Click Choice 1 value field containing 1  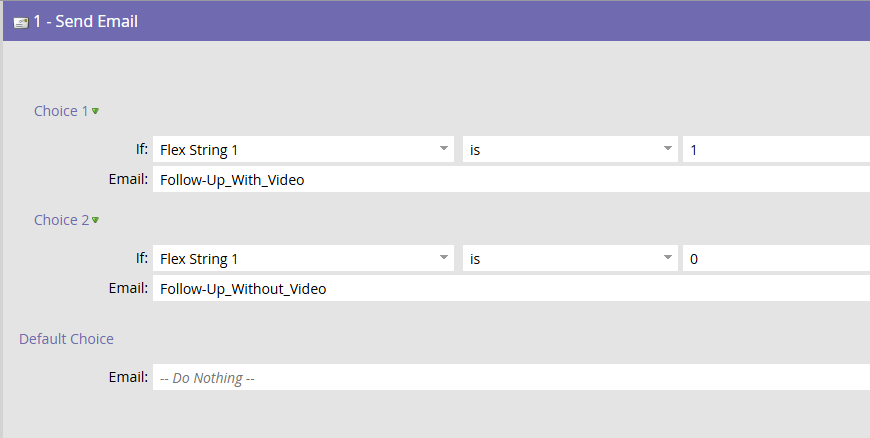tap(775, 150)
